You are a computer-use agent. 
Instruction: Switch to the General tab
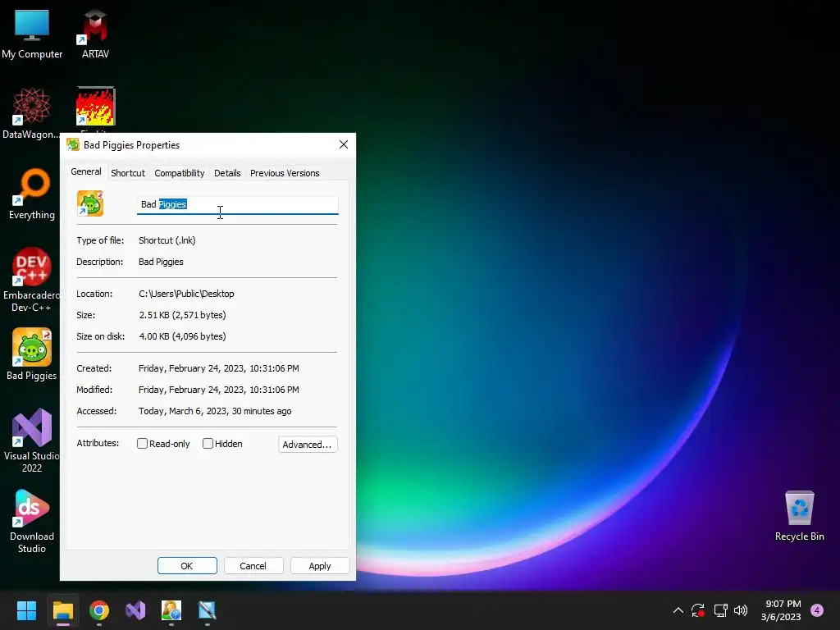(x=85, y=172)
